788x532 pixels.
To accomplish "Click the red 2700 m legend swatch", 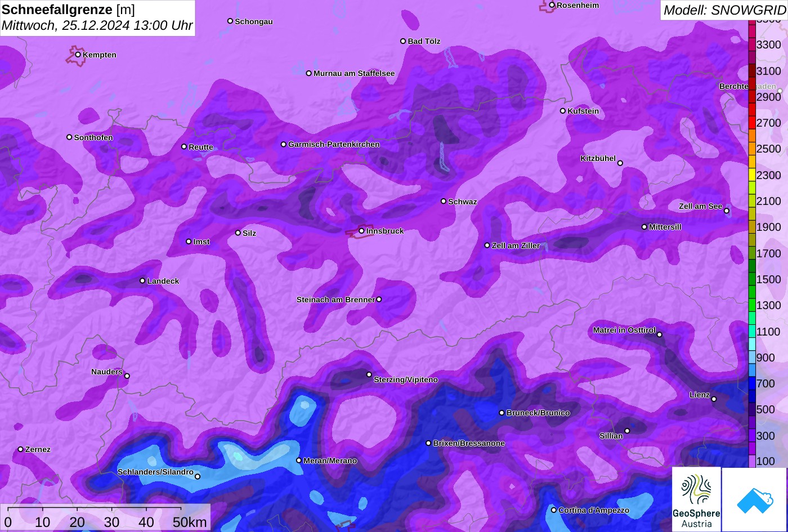I will click(752, 123).
